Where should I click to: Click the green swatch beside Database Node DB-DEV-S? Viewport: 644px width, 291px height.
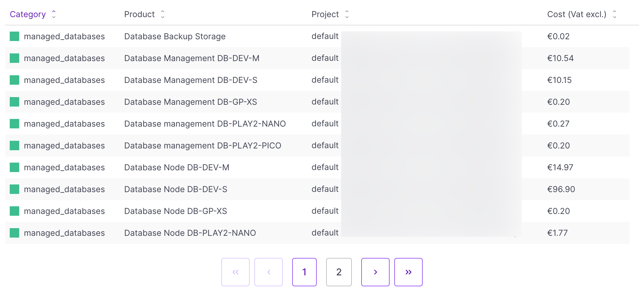[x=14, y=189]
